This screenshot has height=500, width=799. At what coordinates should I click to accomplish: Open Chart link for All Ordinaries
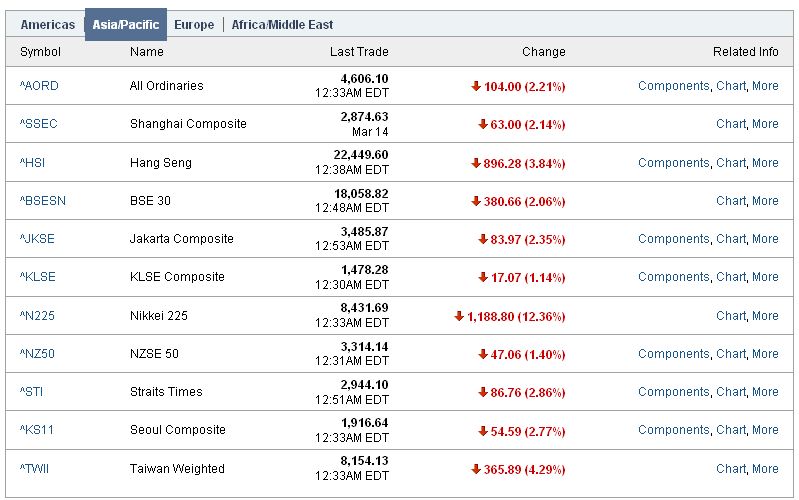[731, 86]
